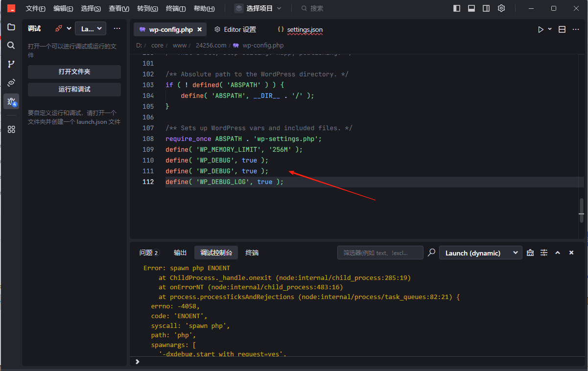Toggle the secondary sidebar layout icon
The width and height of the screenshot is (588, 371).
click(486, 8)
